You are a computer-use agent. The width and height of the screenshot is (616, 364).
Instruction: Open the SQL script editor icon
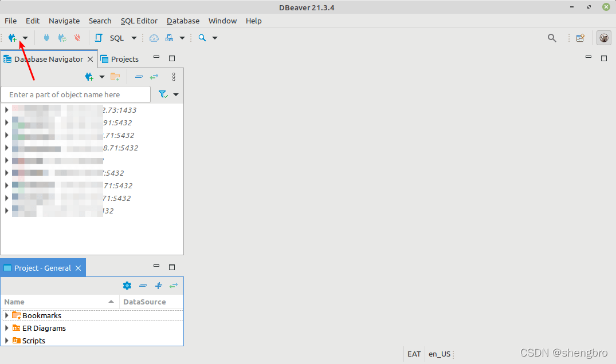[98, 38]
